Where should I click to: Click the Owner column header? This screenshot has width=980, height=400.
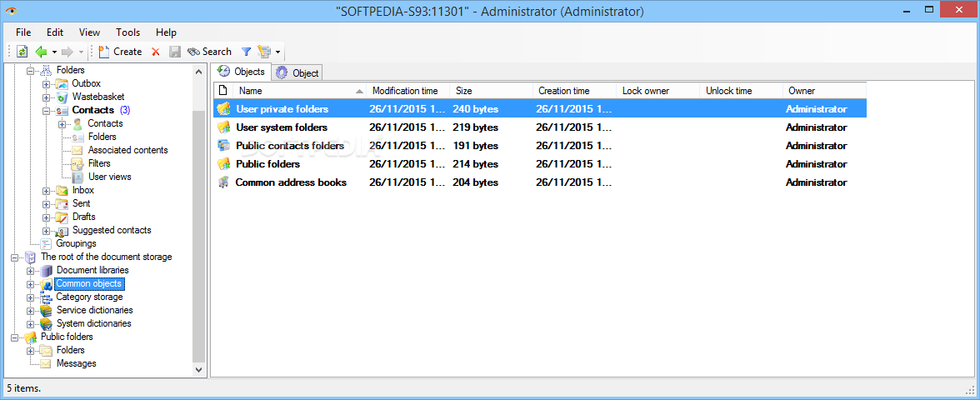tap(823, 91)
